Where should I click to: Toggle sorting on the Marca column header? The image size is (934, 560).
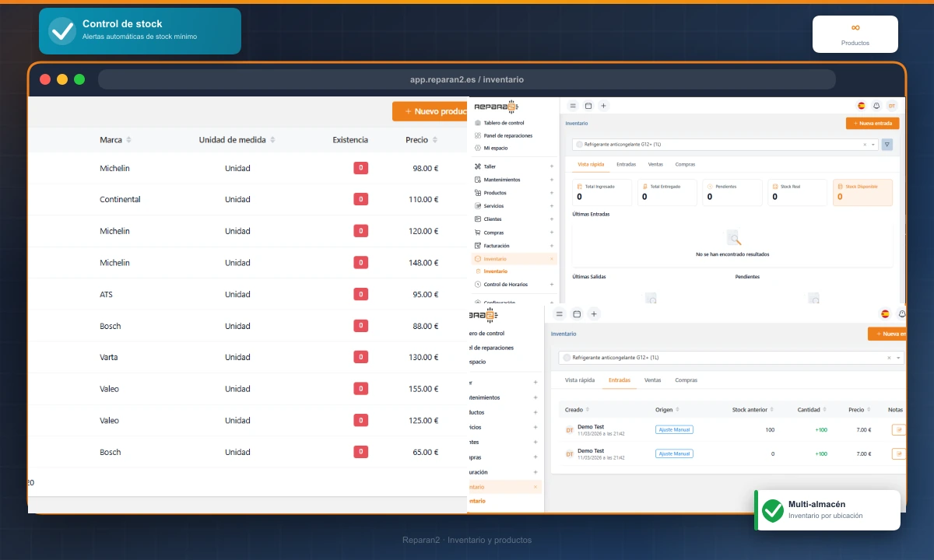(129, 140)
